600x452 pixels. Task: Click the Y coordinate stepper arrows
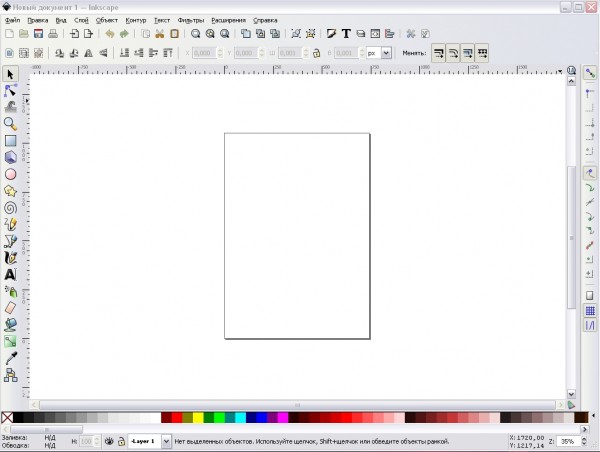[x=262, y=53]
